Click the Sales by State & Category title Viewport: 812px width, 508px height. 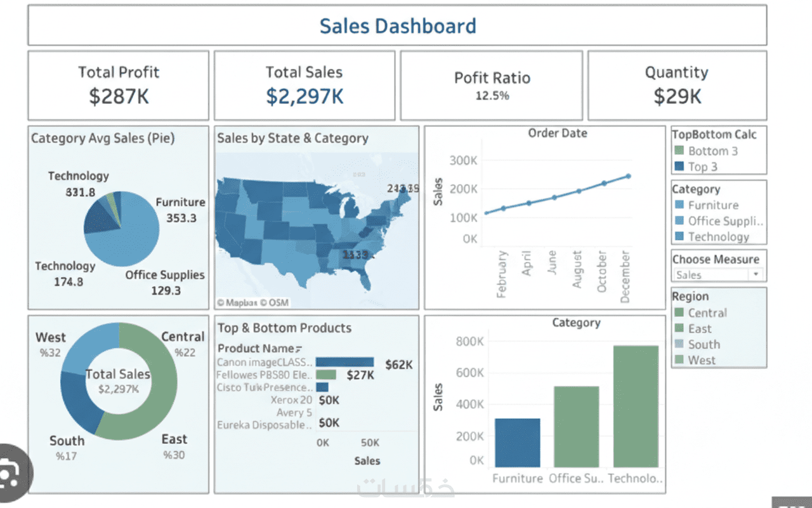pos(292,138)
